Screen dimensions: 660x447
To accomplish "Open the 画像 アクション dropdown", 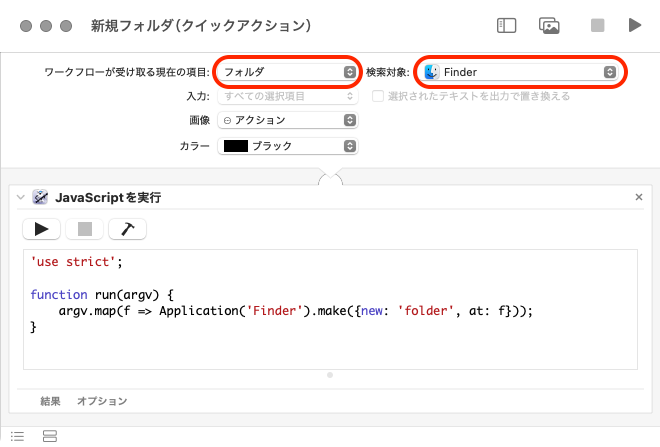I will pos(288,120).
